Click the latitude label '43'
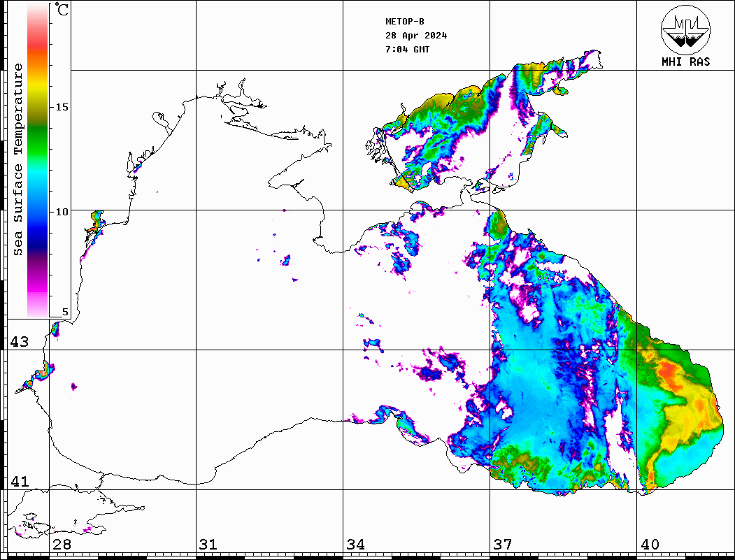 (20, 342)
